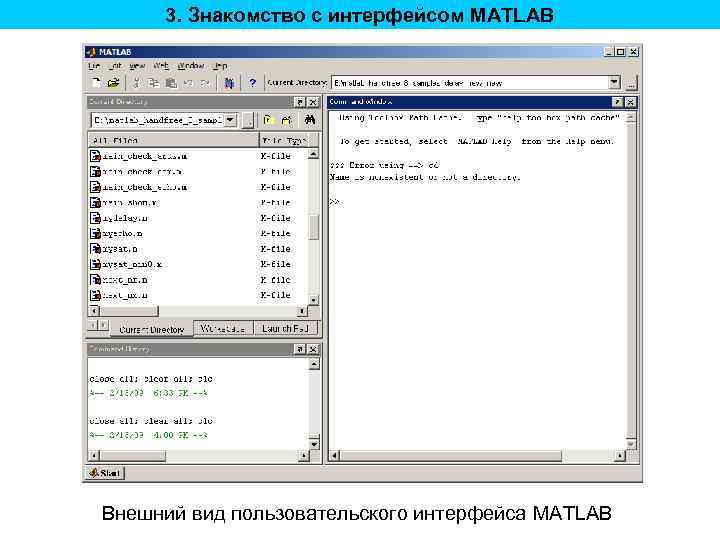Click the file list horizontal scroll-left arrow
The image size is (720, 540).
(x=94, y=311)
